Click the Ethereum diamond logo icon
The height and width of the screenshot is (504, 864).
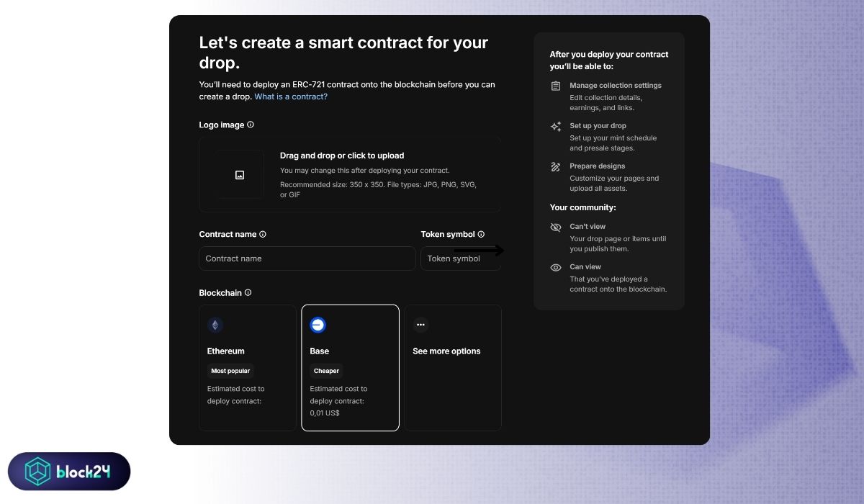[x=215, y=325]
